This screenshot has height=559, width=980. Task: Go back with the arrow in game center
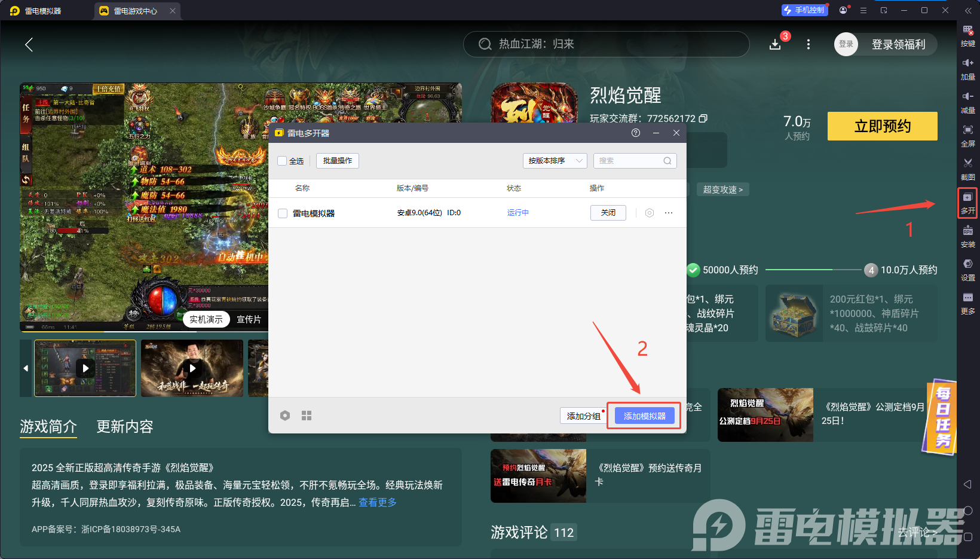(29, 44)
